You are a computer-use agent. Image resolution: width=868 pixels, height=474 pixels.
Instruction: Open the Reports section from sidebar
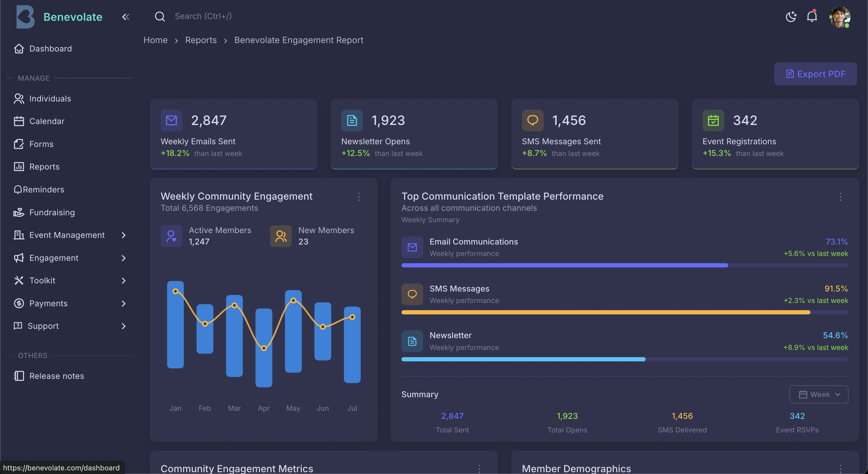44,167
